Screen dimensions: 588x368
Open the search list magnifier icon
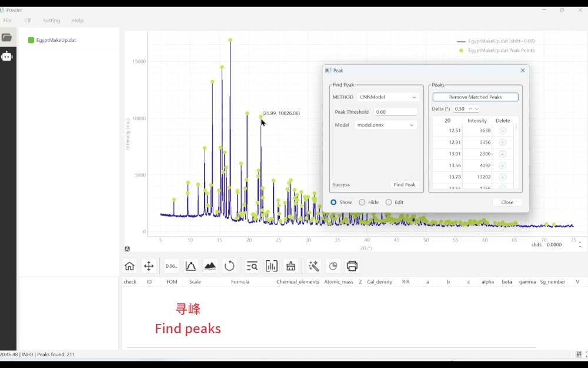tap(252, 266)
